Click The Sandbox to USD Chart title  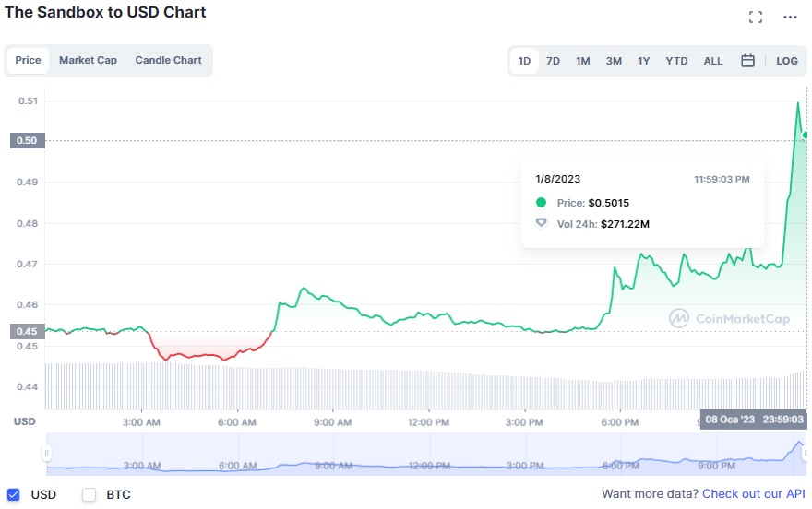coord(105,12)
